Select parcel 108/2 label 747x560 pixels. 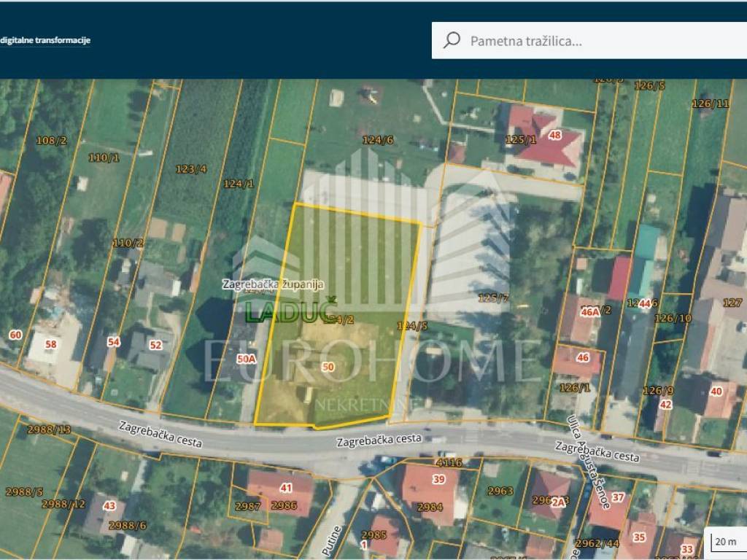pos(52,140)
